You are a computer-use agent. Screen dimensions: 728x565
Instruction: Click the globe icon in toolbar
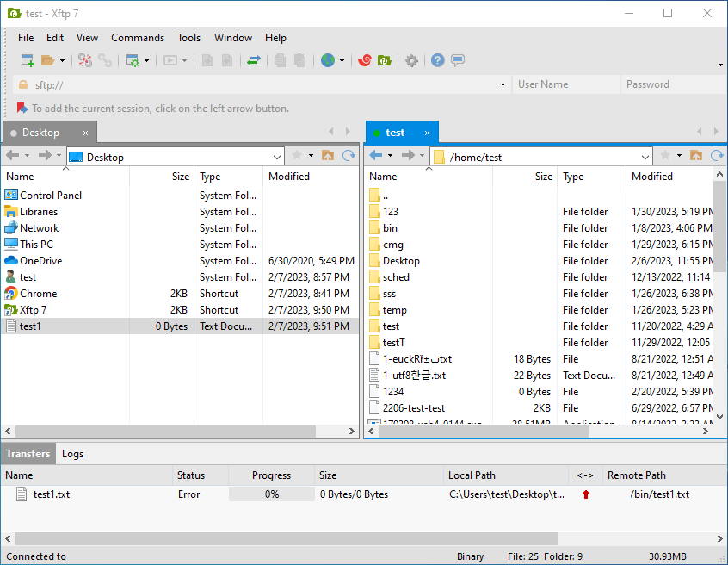(328, 60)
